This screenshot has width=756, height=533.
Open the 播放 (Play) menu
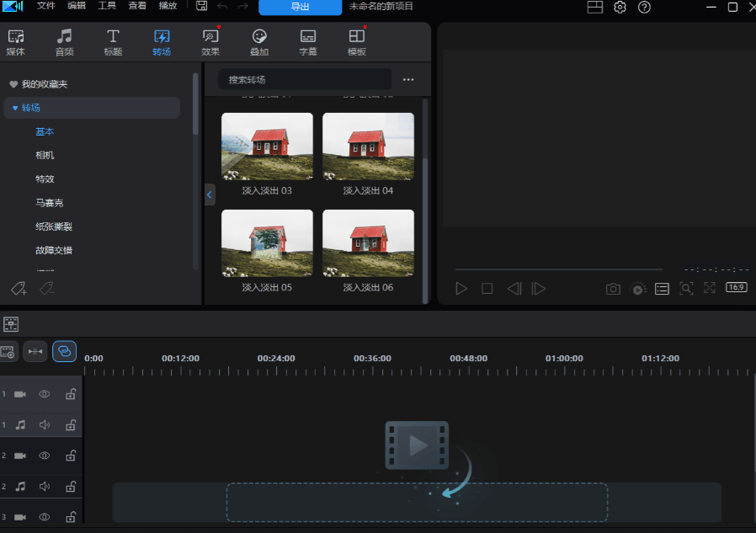[168, 6]
